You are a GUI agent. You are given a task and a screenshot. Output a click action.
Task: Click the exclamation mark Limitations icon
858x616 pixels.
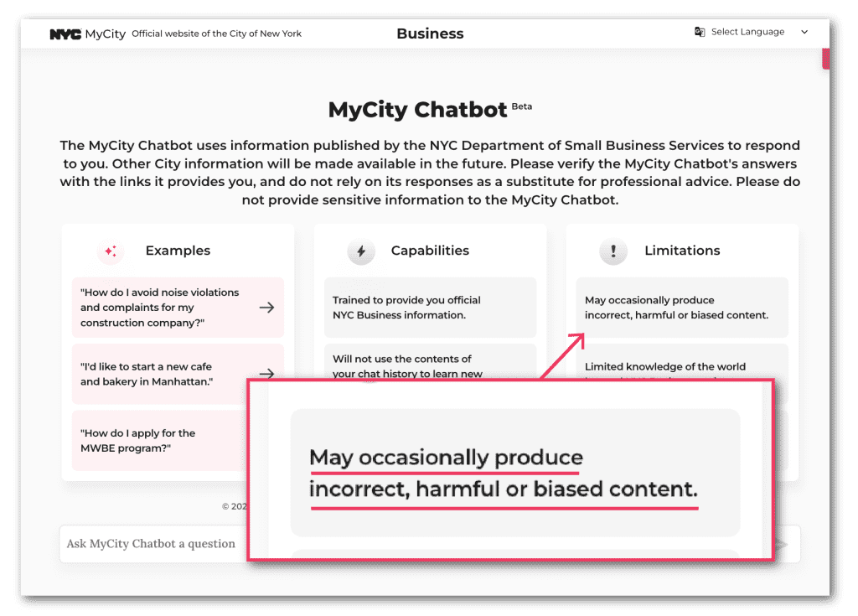(x=613, y=251)
